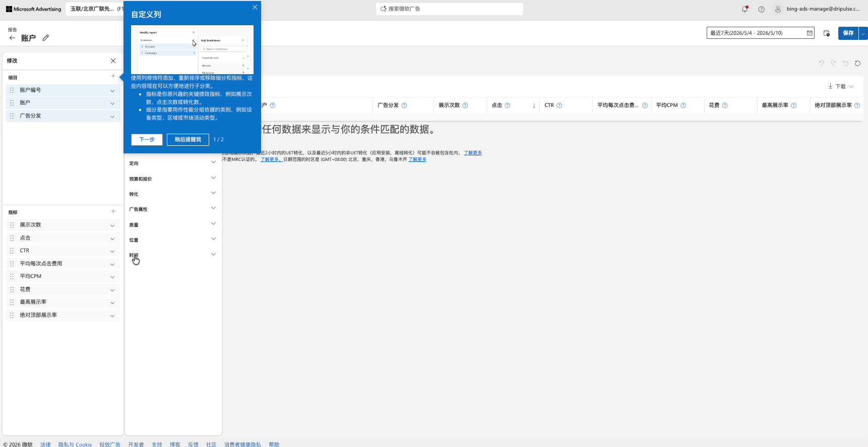This screenshot has width=868, height=447.
Task: Open the notifications bell
Action: [745, 9]
